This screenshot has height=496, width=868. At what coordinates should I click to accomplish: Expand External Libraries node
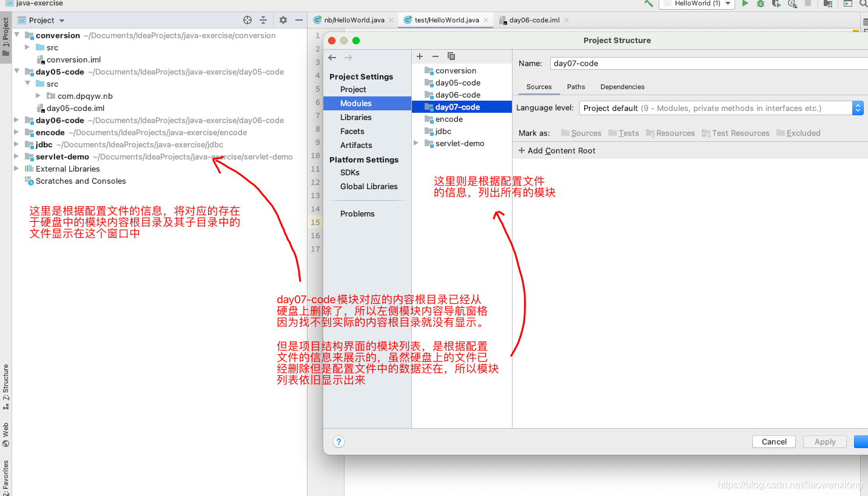(x=17, y=169)
